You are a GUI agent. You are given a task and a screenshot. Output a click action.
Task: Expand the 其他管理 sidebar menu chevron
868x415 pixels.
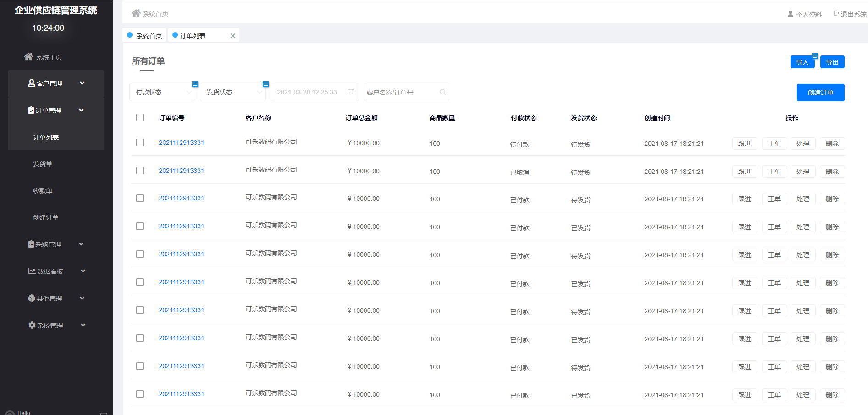click(x=82, y=298)
